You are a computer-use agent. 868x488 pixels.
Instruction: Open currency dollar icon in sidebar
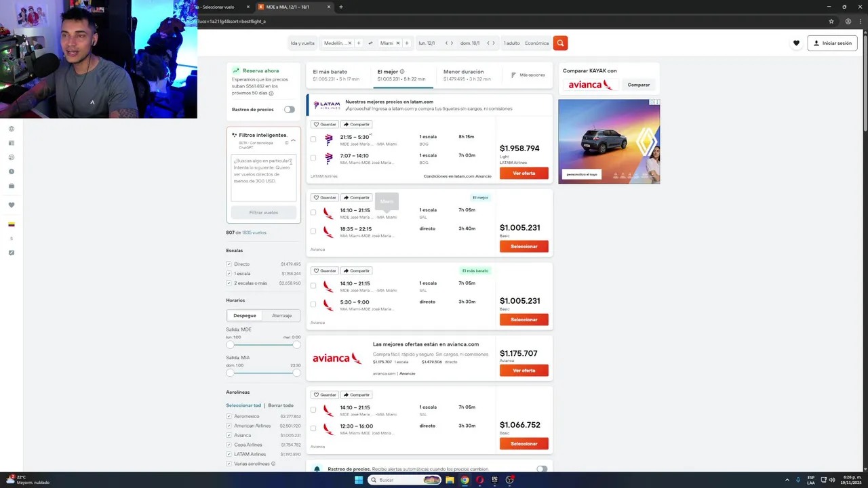click(x=12, y=239)
